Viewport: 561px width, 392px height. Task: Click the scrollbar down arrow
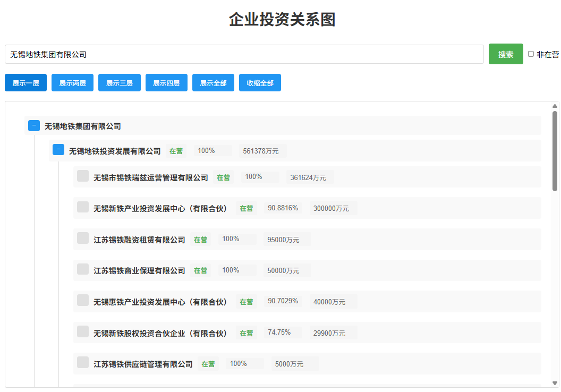pyautogui.click(x=555, y=383)
